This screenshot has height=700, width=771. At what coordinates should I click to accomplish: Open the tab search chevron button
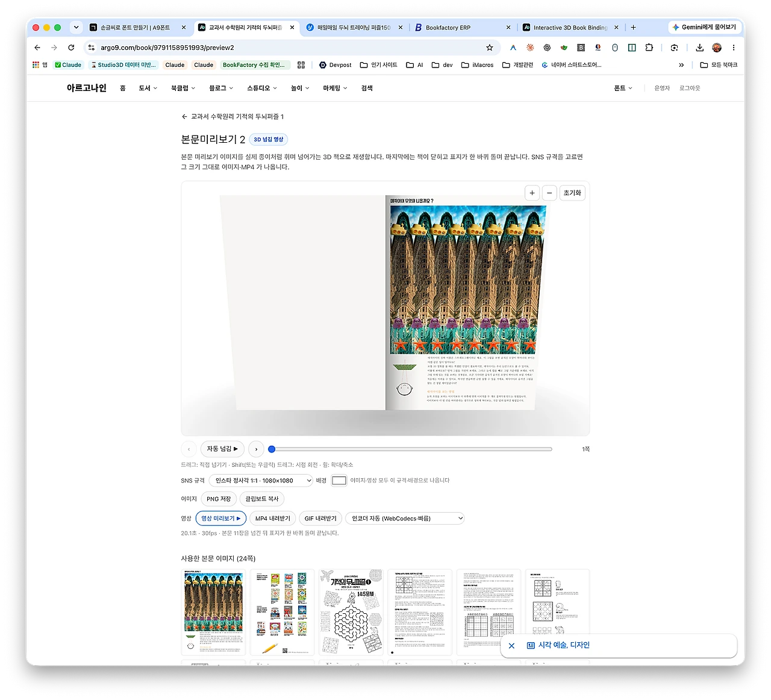(x=76, y=27)
